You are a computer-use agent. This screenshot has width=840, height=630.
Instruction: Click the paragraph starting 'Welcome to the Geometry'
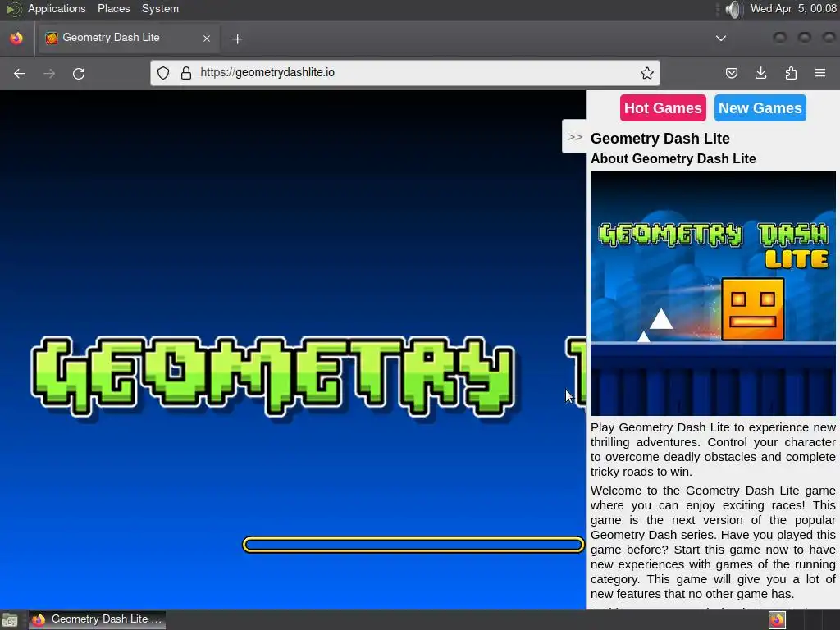click(x=713, y=542)
